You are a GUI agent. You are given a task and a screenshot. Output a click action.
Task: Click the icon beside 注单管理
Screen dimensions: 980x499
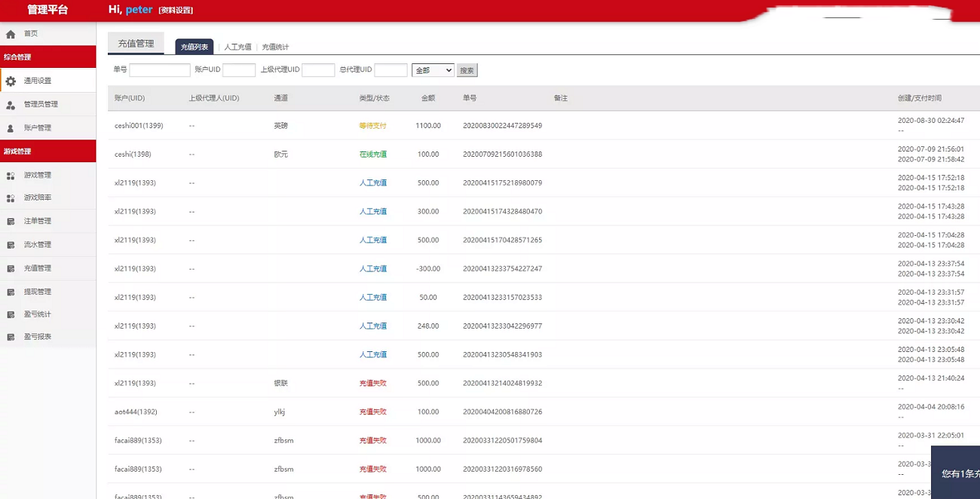point(11,222)
